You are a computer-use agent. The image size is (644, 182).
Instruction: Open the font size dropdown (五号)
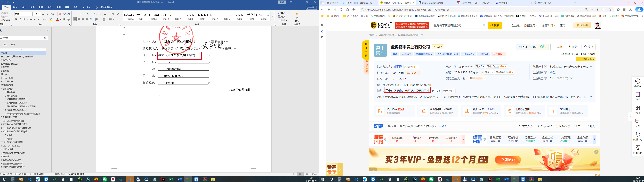click(x=40, y=14)
